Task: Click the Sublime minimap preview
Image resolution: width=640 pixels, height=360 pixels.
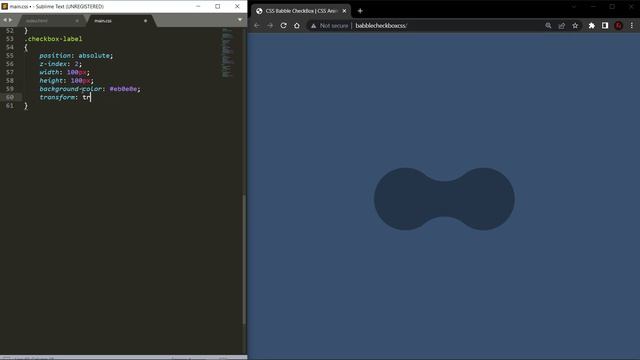Action: [227, 52]
